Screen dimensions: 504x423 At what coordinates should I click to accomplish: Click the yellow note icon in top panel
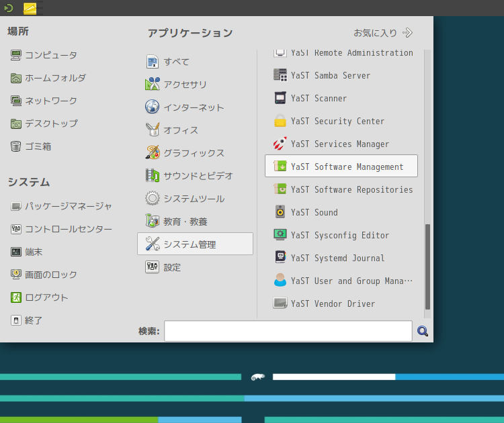coord(30,8)
